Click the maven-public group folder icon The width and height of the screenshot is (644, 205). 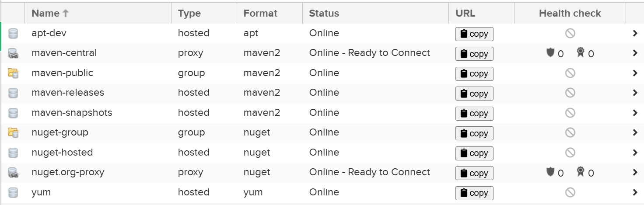click(13, 73)
